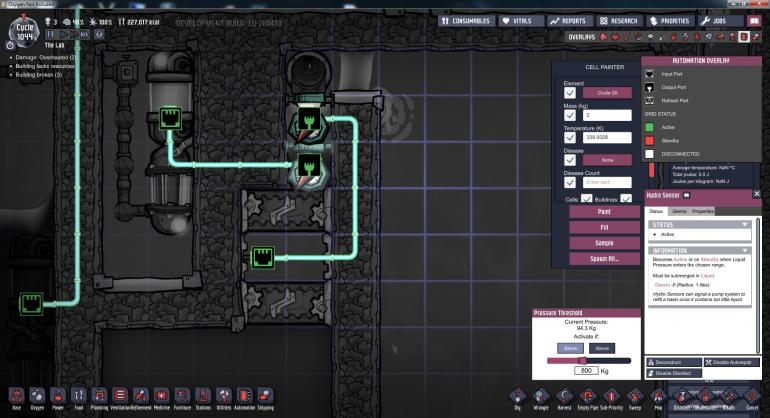Toggle the Element checkbox in Cell Painter
This screenshot has width=770, height=418.
coord(570,92)
